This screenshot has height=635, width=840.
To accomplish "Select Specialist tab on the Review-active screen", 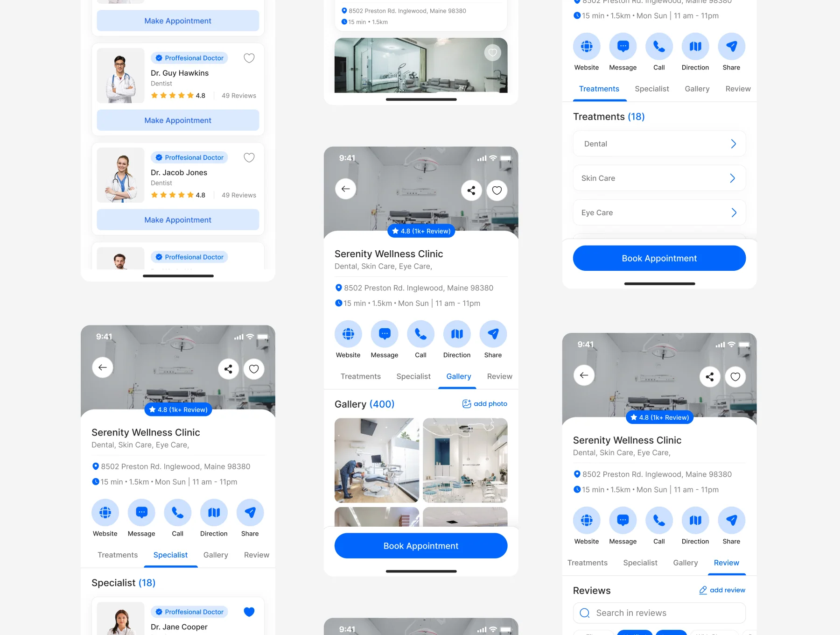I will point(640,563).
